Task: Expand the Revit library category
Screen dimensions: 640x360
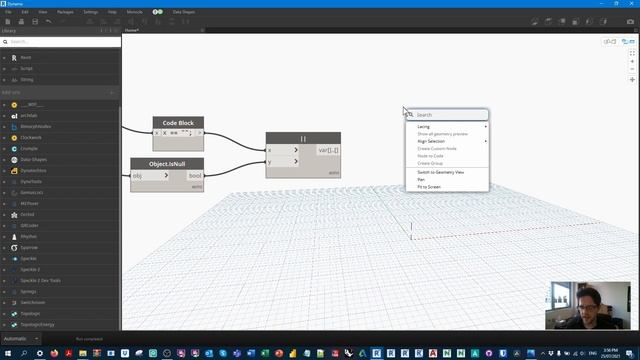Action: pyautogui.click(x=4, y=58)
